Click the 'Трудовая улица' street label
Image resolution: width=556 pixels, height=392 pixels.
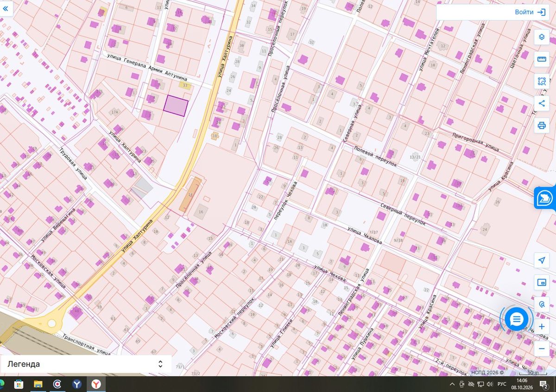click(72, 163)
